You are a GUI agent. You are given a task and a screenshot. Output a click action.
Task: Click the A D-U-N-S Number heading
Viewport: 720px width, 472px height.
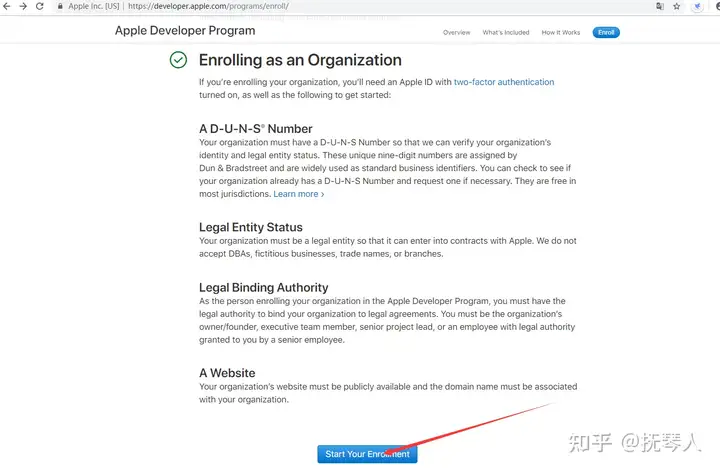pos(256,129)
